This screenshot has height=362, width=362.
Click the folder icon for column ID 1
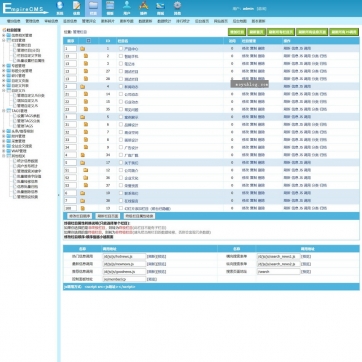click(x=82, y=49)
